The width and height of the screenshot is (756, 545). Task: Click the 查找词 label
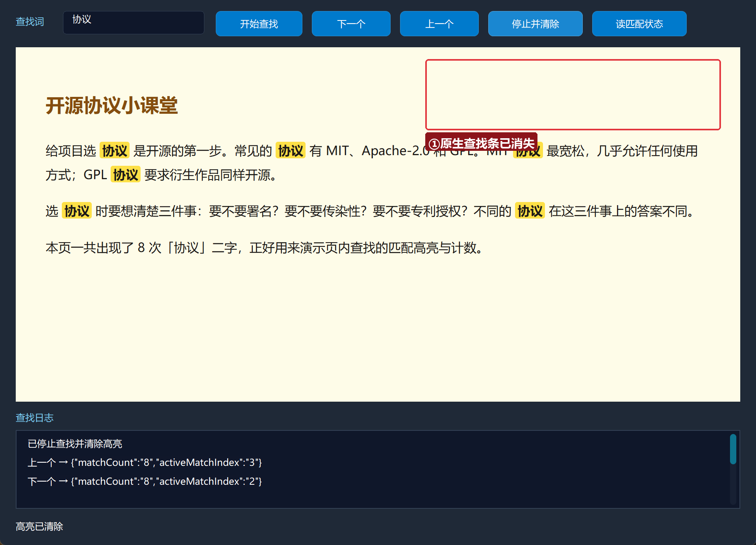pyautogui.click(x=30, y=22)
